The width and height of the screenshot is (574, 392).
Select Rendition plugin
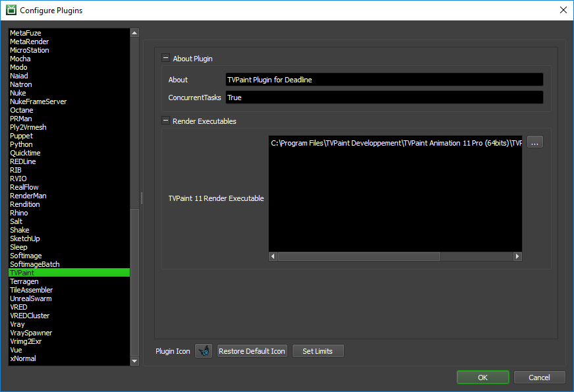click(69, 204)
